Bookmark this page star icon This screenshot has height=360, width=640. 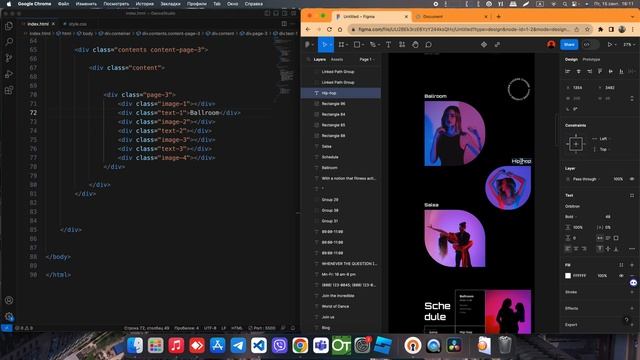pos(587,29)
